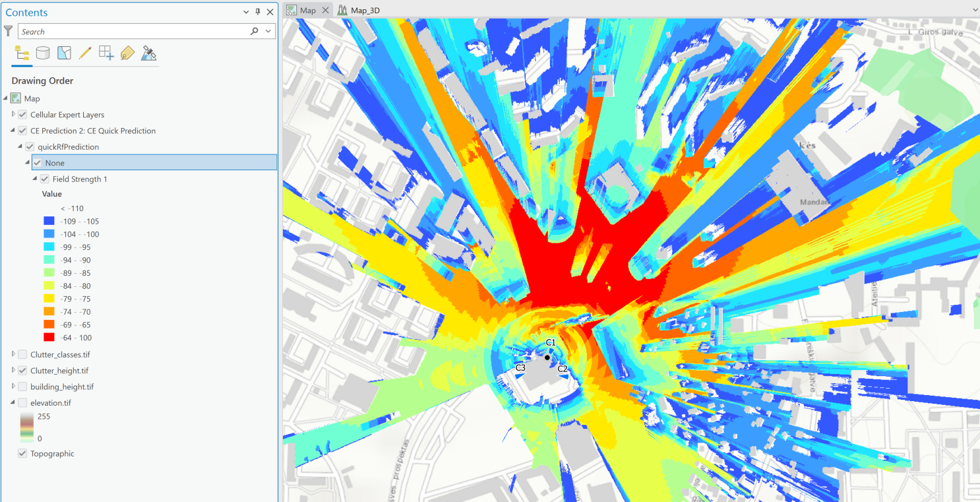Enable building_height.tif layer checkbox
Screen dimensions: 980x502
point(22,387)
